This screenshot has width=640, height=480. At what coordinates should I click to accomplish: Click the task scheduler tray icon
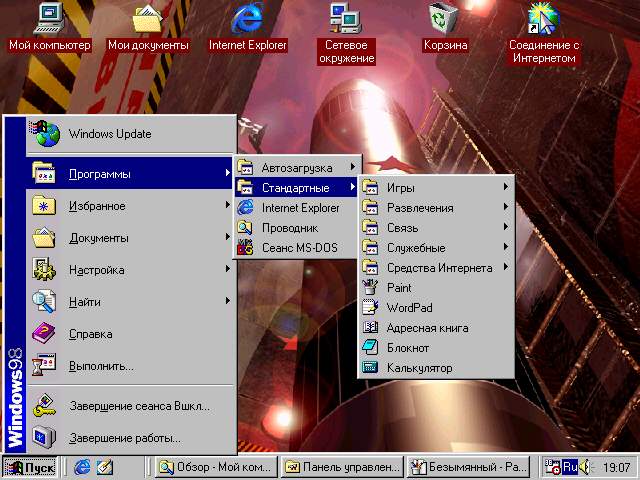(552, 467)
